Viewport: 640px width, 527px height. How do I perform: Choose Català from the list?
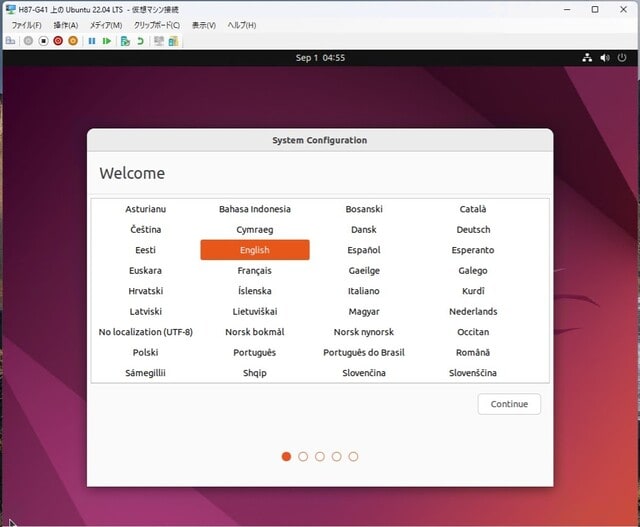click(473, 209)
